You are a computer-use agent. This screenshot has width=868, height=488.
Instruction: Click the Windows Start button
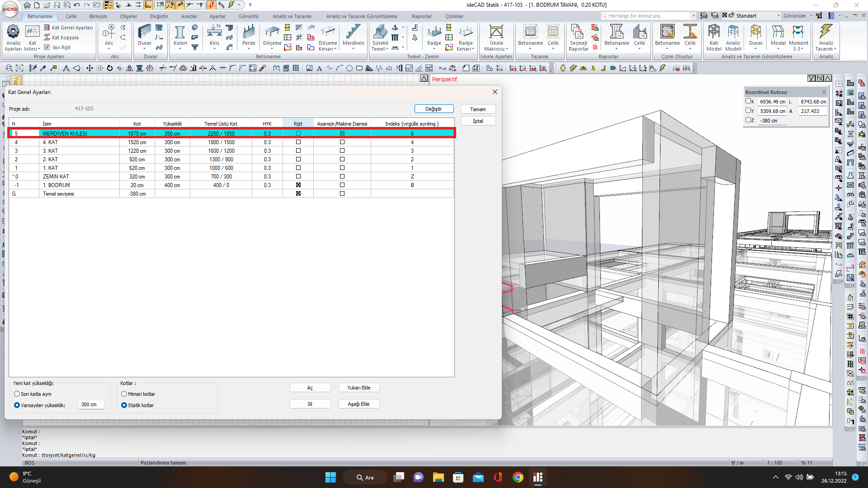pos(330,477)
